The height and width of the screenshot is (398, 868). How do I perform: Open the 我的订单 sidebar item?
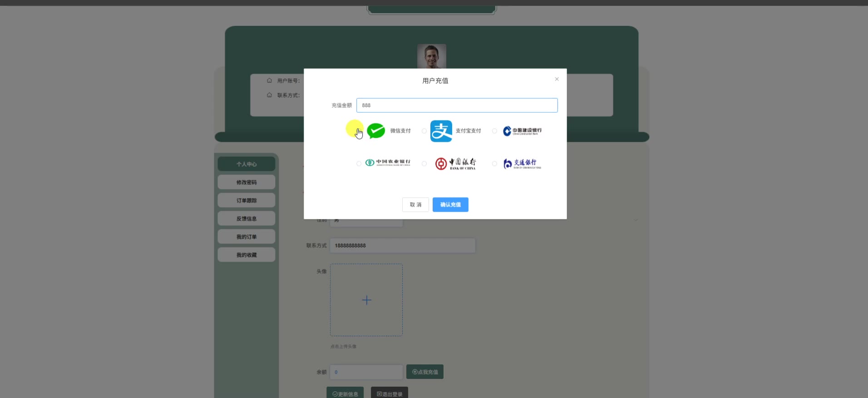(247, 237)
